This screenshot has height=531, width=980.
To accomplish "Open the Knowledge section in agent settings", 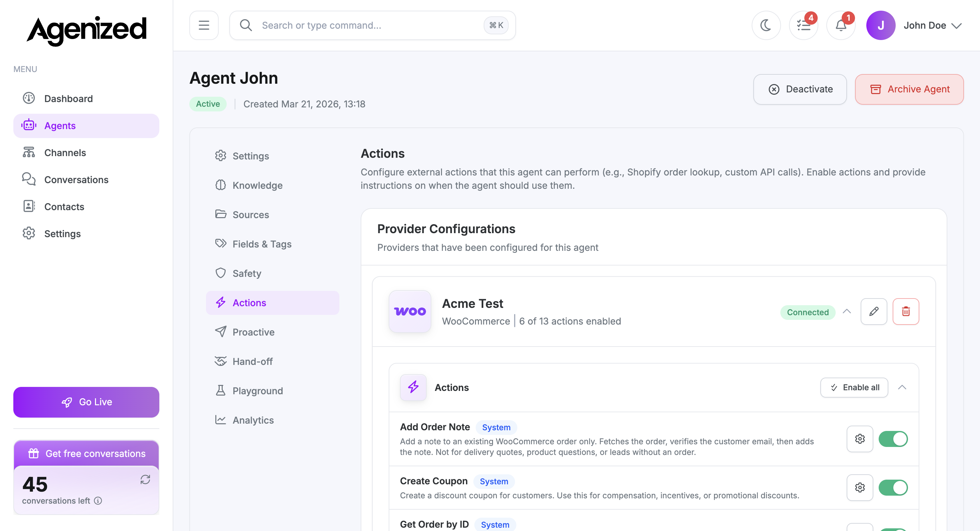I will [x=258, y=185].
